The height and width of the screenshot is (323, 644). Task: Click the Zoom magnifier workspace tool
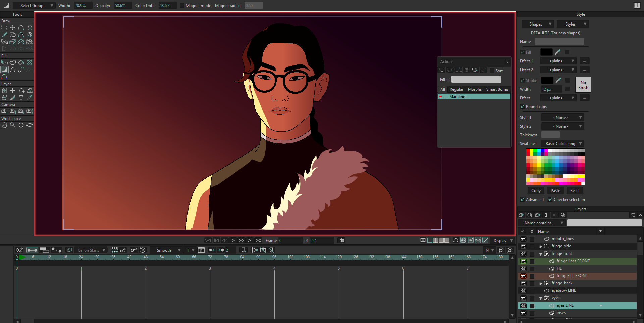pyautogui.click(x=13, y=125)
